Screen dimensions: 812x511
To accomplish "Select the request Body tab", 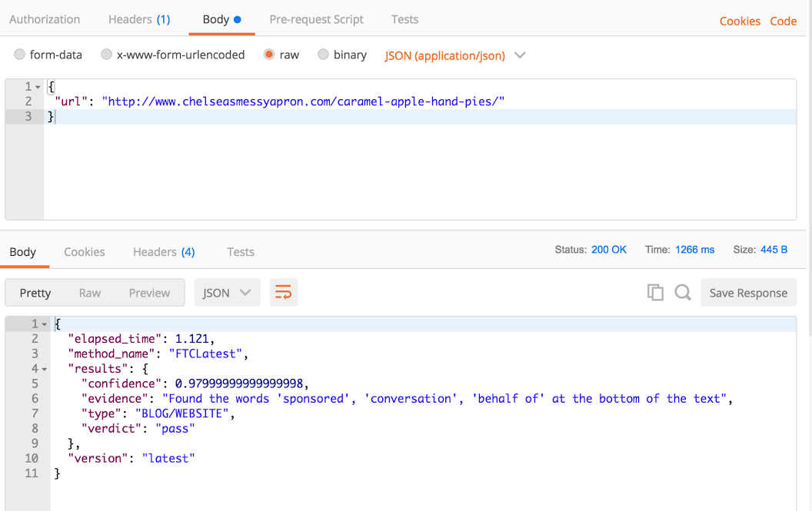I will point(221,20).
